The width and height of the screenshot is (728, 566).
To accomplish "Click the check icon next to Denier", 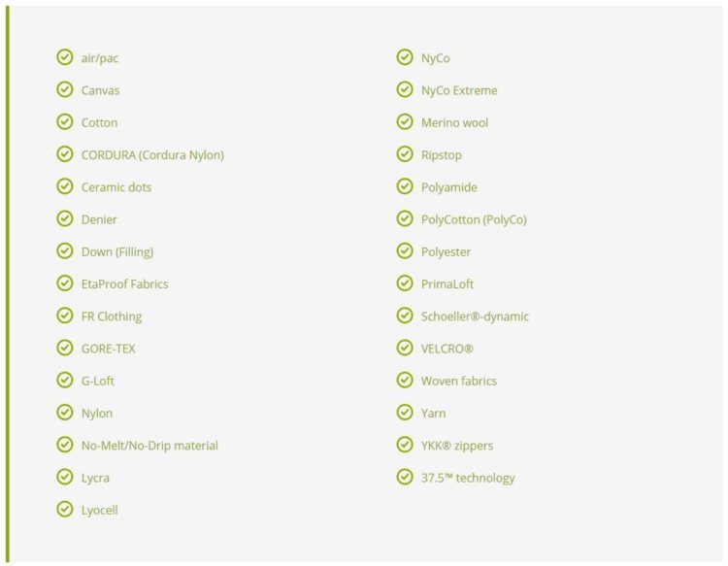I will point(65,218).
